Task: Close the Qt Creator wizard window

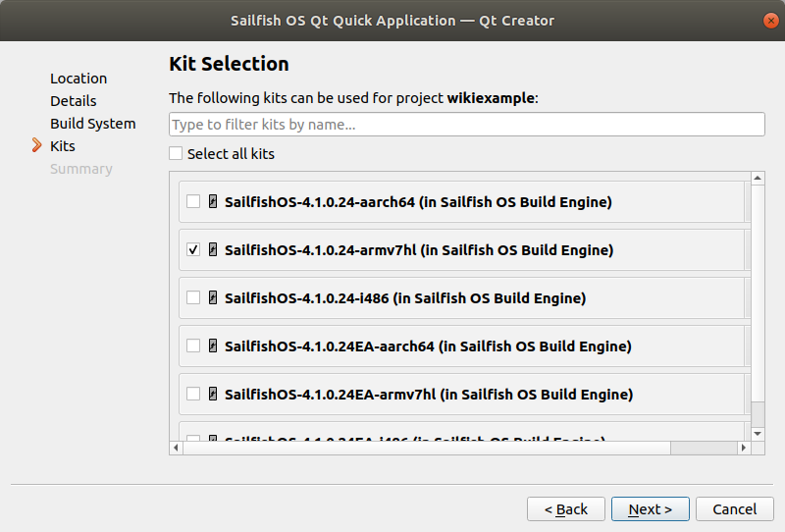Action: (770, 20)
